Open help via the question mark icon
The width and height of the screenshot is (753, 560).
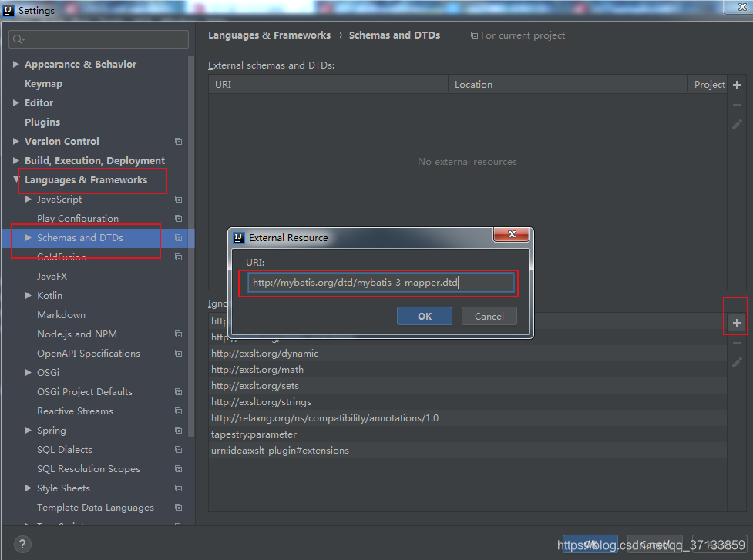(x=22, y=544)
